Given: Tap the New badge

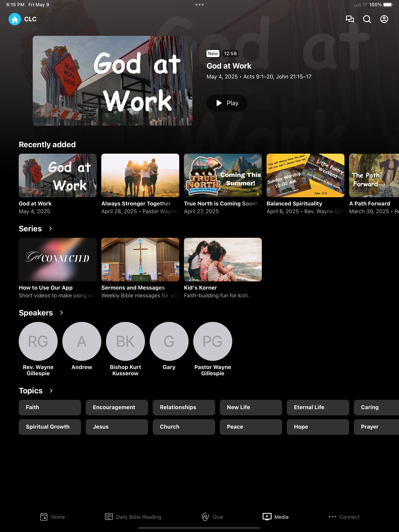Looking at the screenshot, I should point(213,53).
